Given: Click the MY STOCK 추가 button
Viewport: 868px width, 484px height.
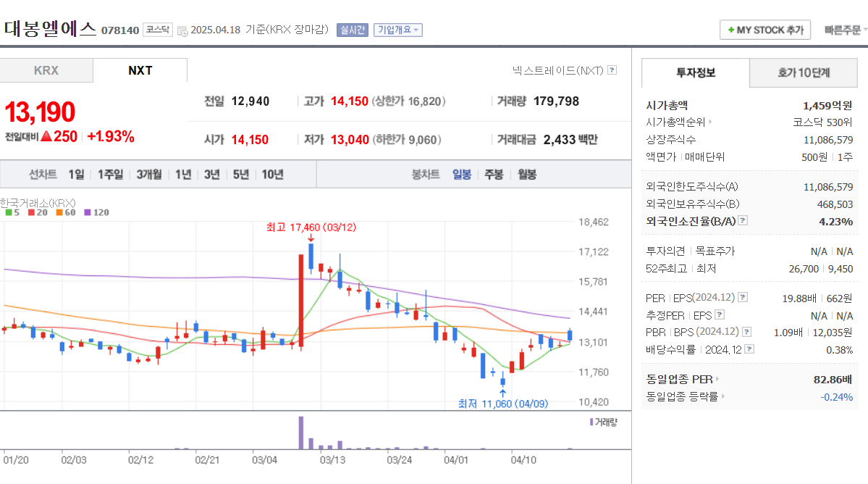Looking at the screenshot, I should (764, 29).
